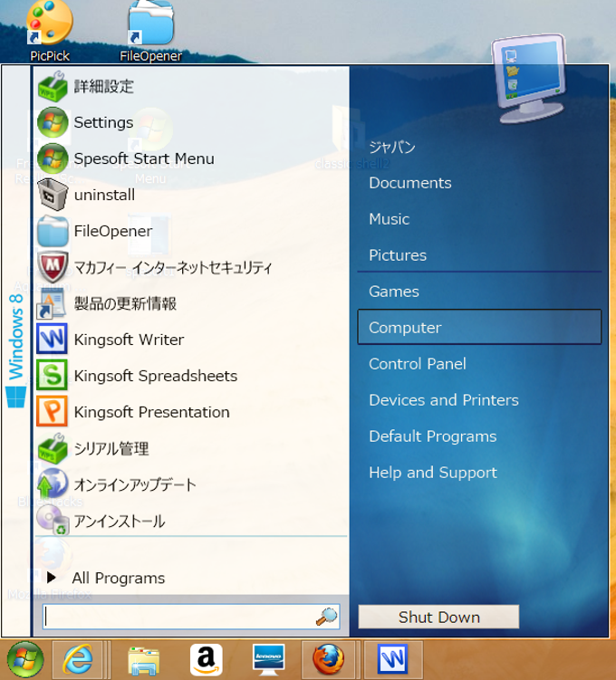Viewport: 616px width, 680px height.
Task: Click the computer monitor user picture
Action: [x=529, y=79]
